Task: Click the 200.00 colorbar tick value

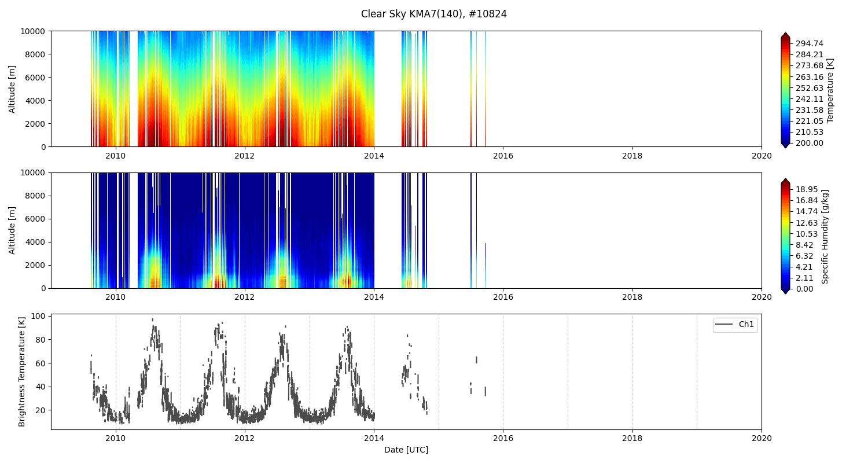Action: coord(809,143)
